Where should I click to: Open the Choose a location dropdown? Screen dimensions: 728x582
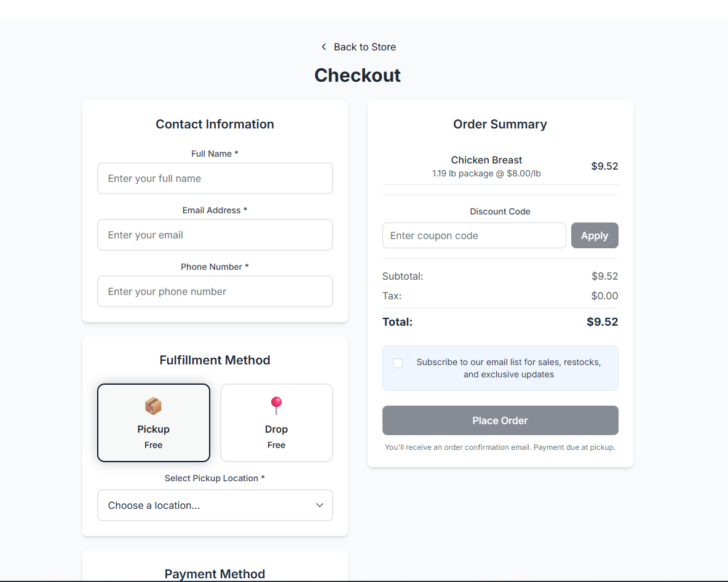(215, 505)
